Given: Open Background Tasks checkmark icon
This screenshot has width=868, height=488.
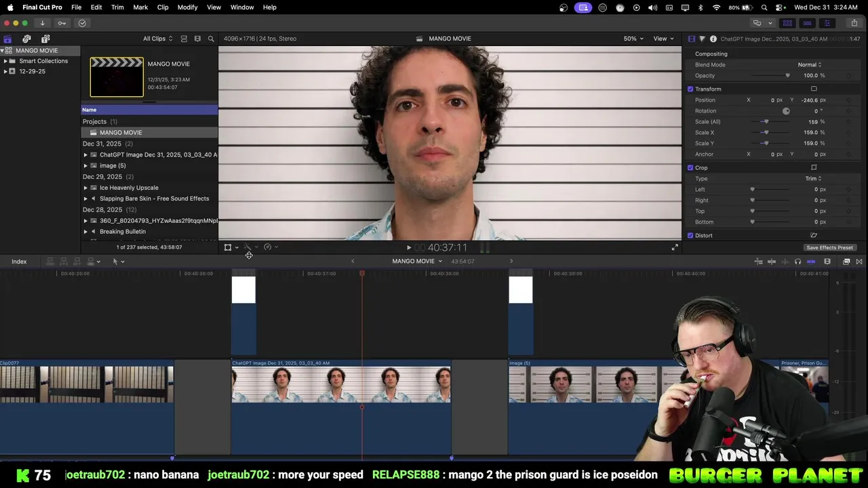Looking at the screenshot, I should point(82,23).
